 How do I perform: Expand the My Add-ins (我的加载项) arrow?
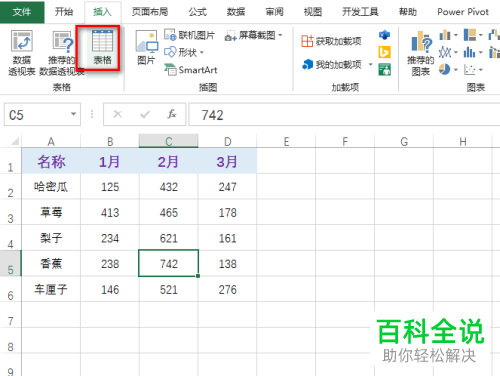point(370,64)
